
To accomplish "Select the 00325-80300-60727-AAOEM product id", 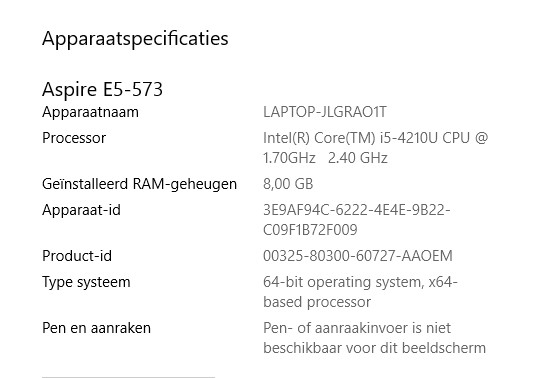I will click(358, 256).
